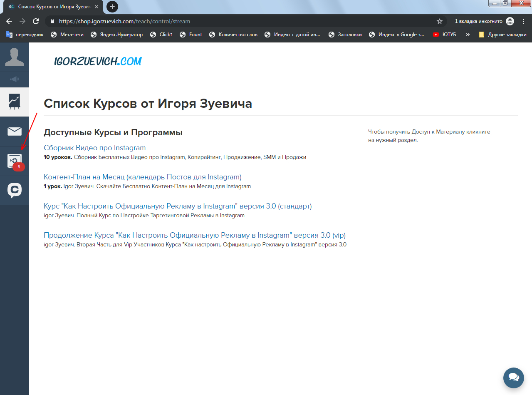Screen dimensions: 532x395
Task: Open Сборник Видео про Instagram course
Action: [x=95, y=148]
